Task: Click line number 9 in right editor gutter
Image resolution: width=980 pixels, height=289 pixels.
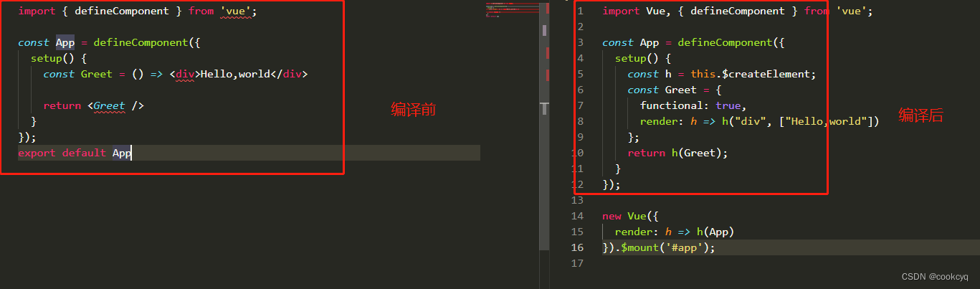Action: (x=581, y=138)
